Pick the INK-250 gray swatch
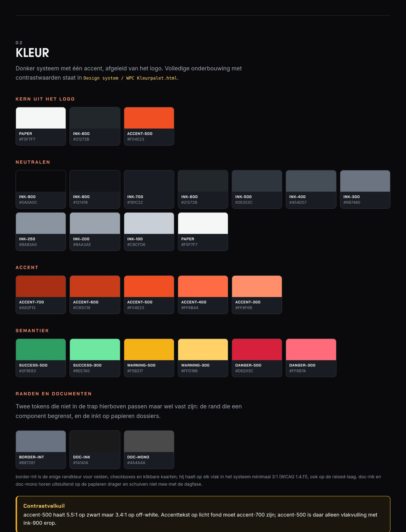 pos(41,232)
